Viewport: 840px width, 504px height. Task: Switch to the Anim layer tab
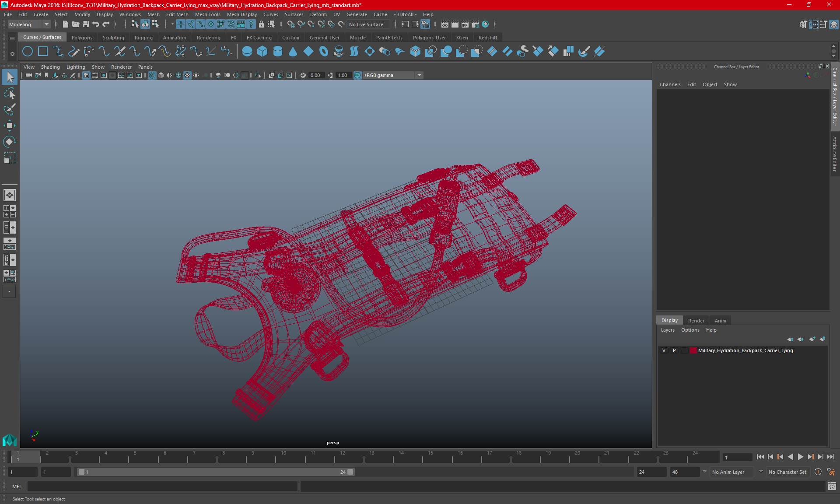(x=720, y=321)
